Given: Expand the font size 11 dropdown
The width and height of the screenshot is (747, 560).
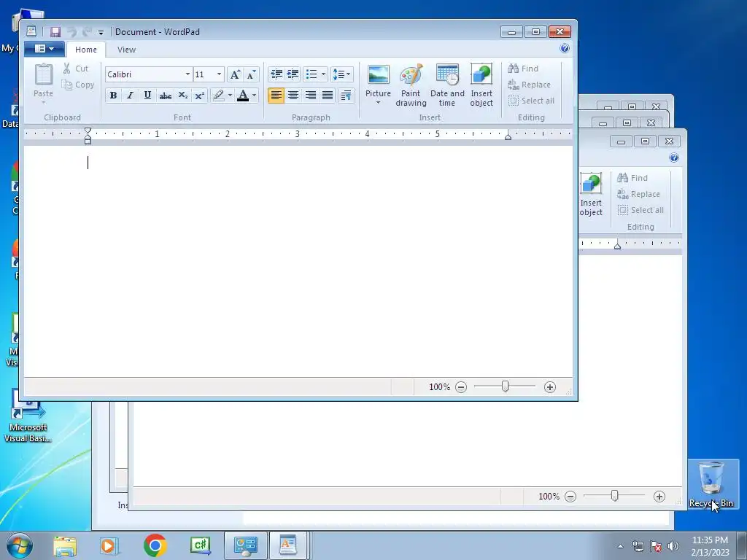Looking at the screenshot, I should [219, 74].
